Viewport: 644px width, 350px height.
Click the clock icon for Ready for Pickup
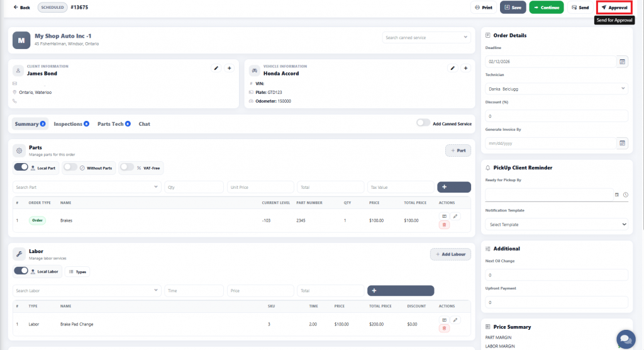tap(626, 195)
